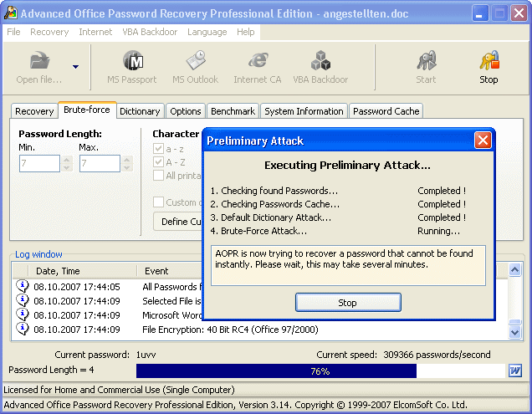Image resolution: width=532 pixels, height=414 pixels.
Task: Minimize the main application window
Action: pyautogui.click(x=480, y=13)
